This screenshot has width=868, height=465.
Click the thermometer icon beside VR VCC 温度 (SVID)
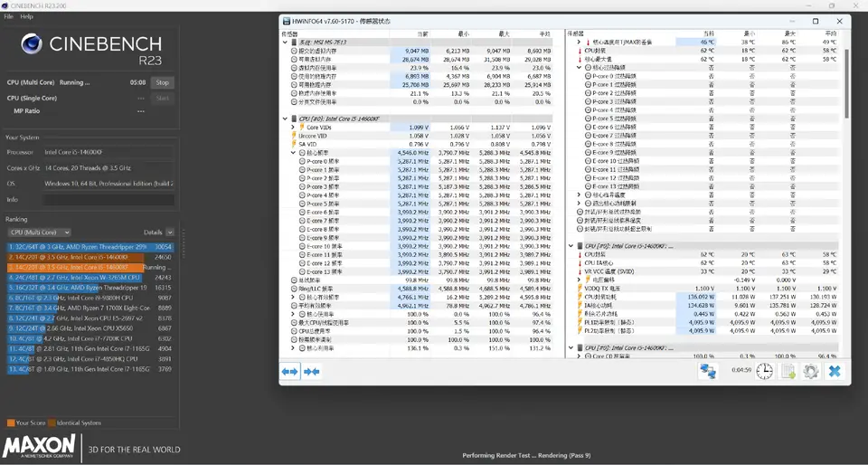[580, 271]
